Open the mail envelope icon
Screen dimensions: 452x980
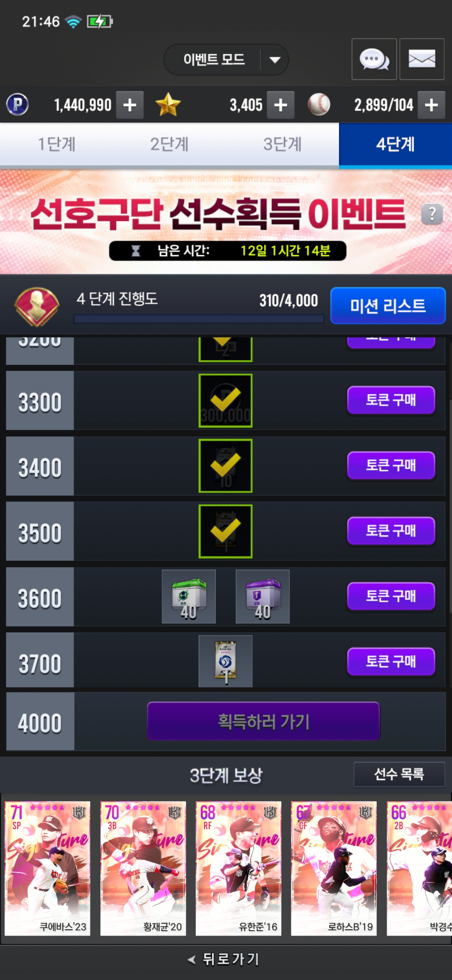pyautogui.click(x=422, y=59)
